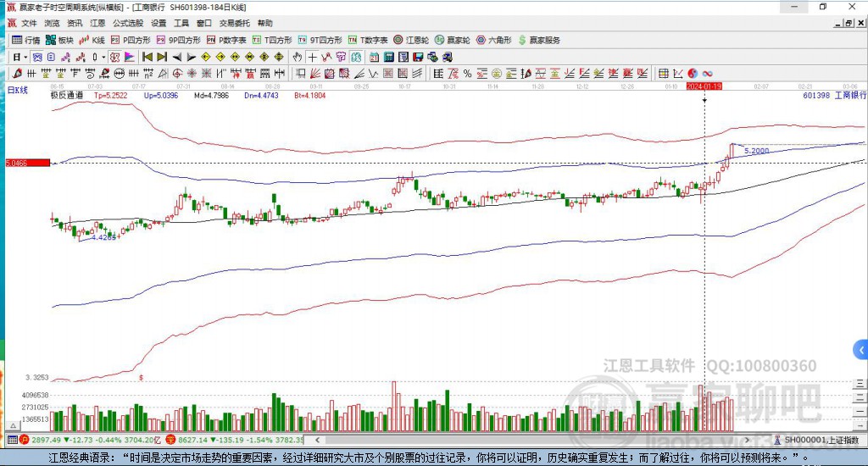Click the red 5.0466 price tag
The width and height of the screenshot is (868, 466).
28,163
